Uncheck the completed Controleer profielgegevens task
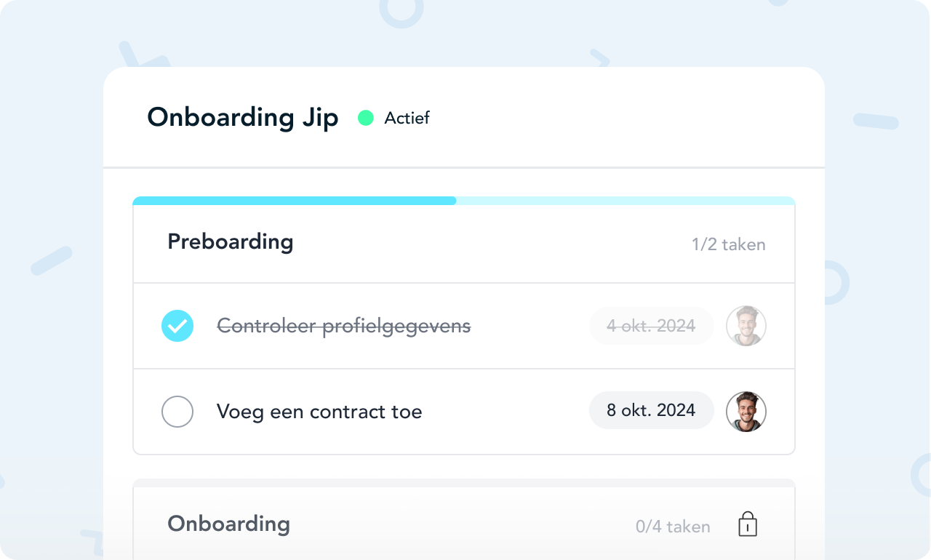This screenshot has width=931, height=560. click(x=177, y=326)
